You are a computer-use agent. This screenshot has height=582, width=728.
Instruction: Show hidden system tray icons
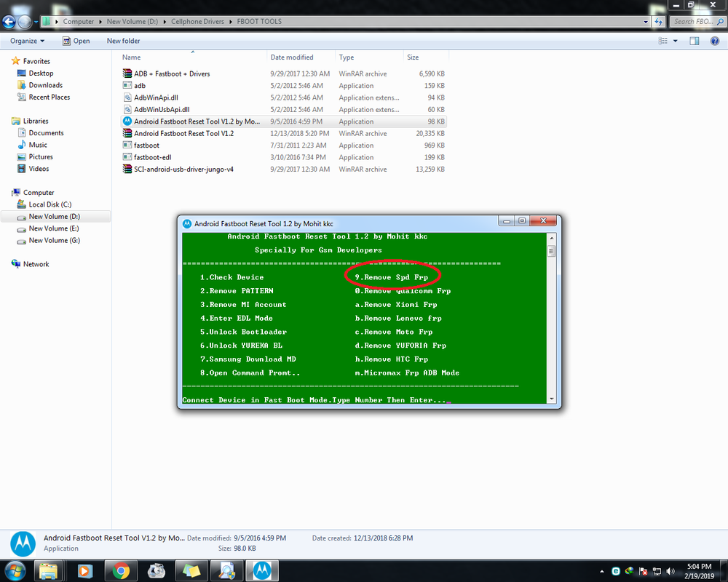pyautogui.click(x=602, y=571)
